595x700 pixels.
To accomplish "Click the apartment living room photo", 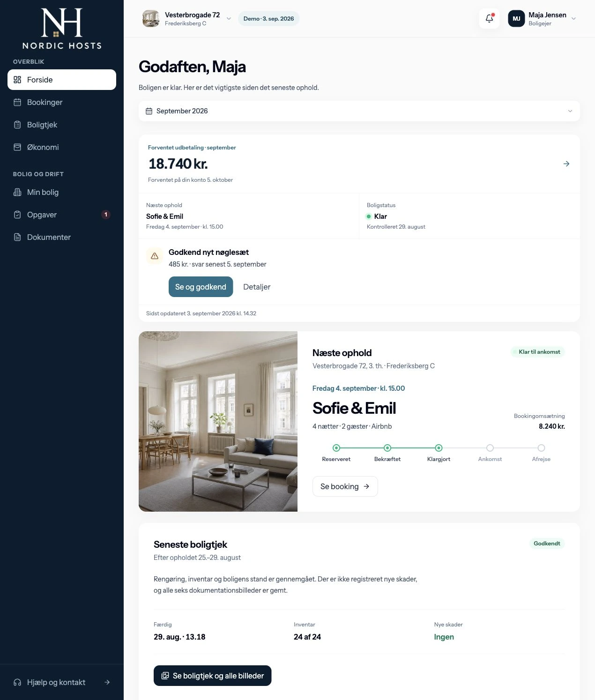I will 218,421.
